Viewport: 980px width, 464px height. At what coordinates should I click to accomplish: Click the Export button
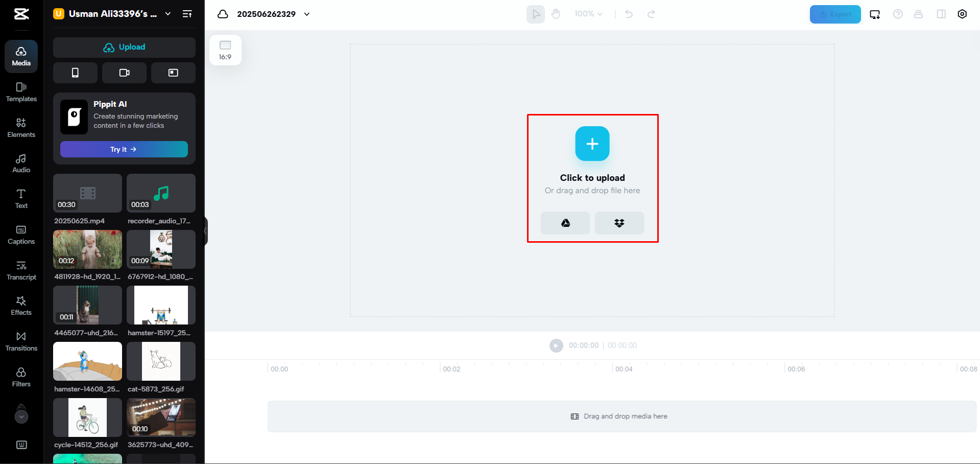point(835,14)
